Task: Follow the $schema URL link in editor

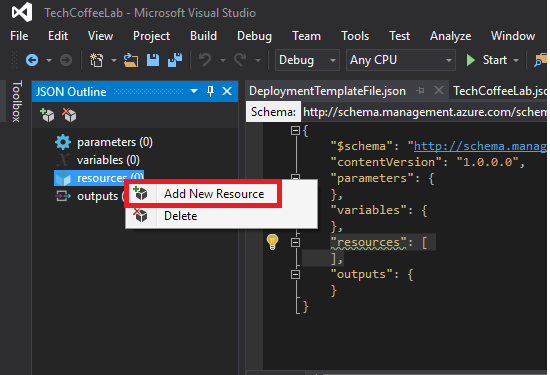Action: point(480,146)
